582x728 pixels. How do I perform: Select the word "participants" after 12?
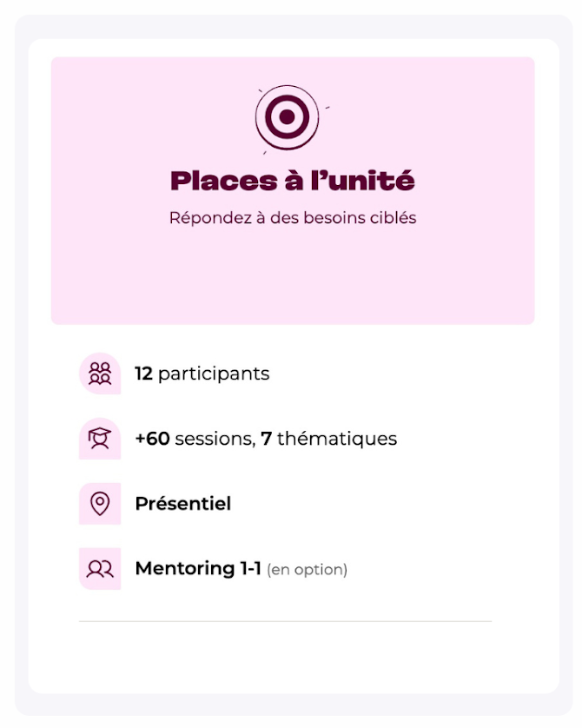point(214,374)
